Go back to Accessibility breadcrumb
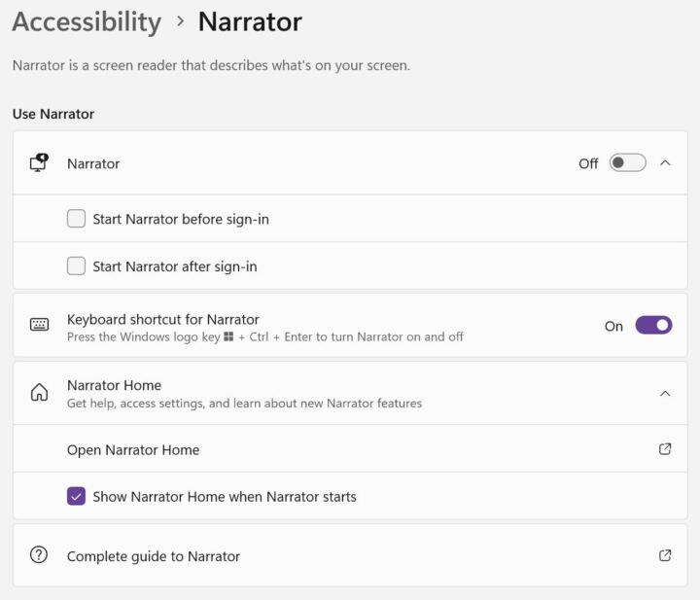Image resolution: width=700 pixels, height=600 pixels. pos(87,21)
